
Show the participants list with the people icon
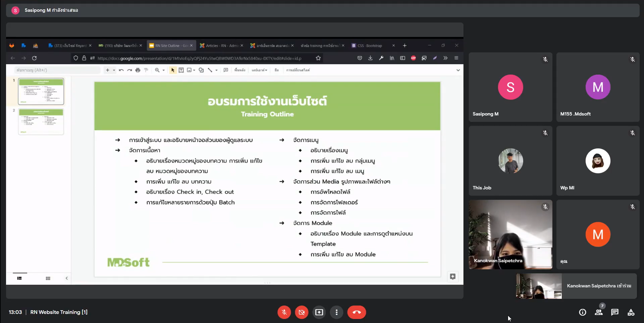pos(599,312)
